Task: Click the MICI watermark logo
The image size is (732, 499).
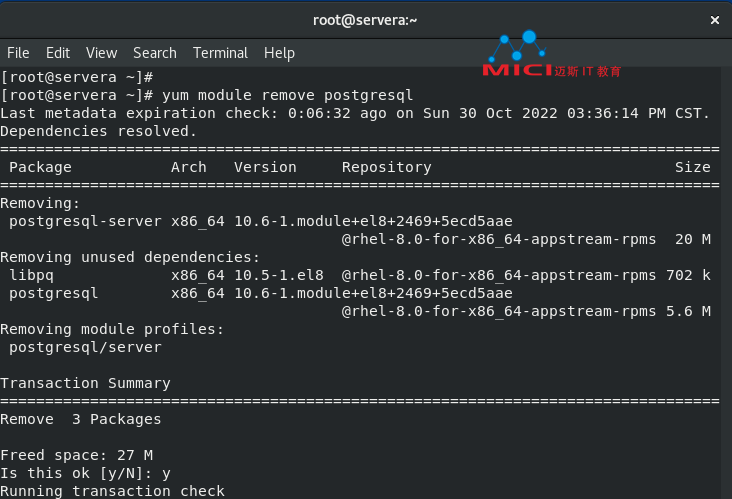Action: [x=552, y=55]
